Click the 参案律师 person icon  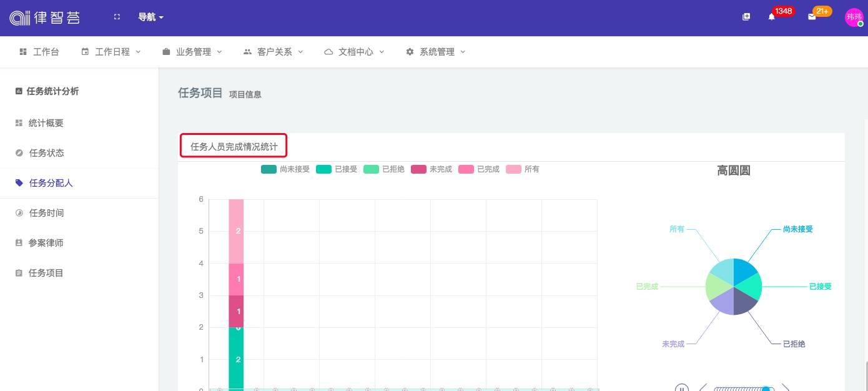coord(19,243)
